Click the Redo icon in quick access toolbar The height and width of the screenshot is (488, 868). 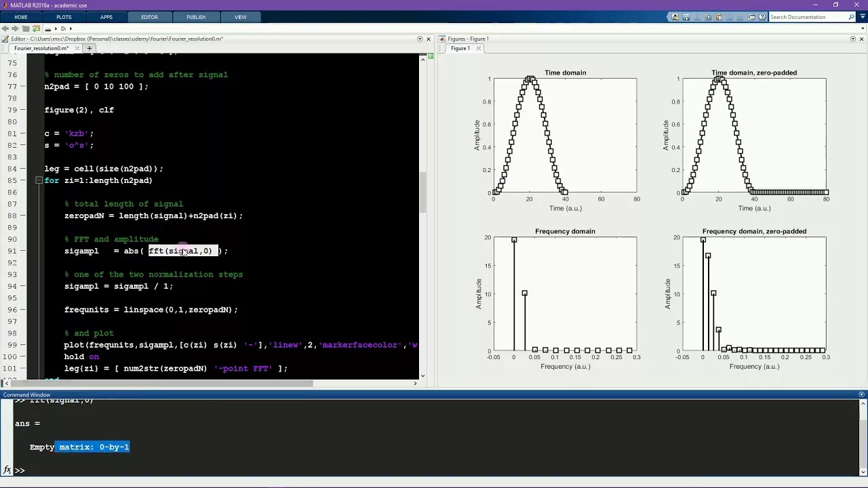pyautogui.click(x=741, y=17)
